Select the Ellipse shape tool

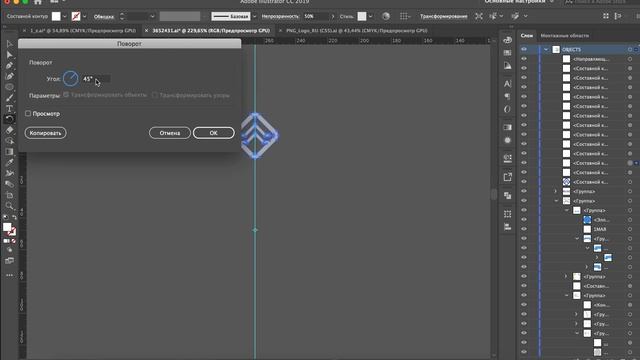pyautogui.click(x=9, y=87)
